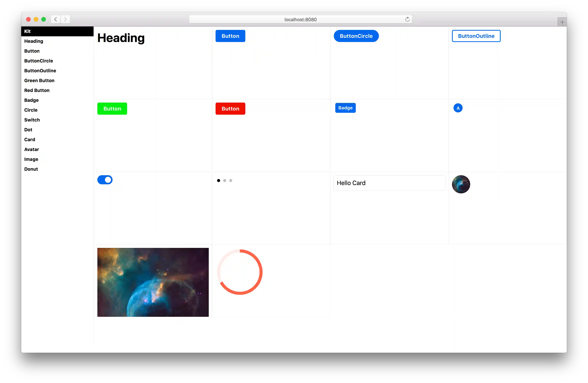588x383 pixels.
Task: Click the outlined ButtonOutline button
Action: (476, 36)
